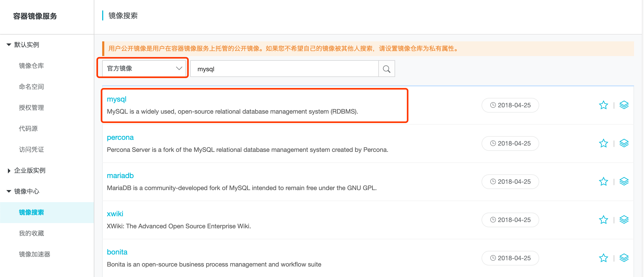Star the xwiki image
The image size is (644, 277).
tap(603, 219)
